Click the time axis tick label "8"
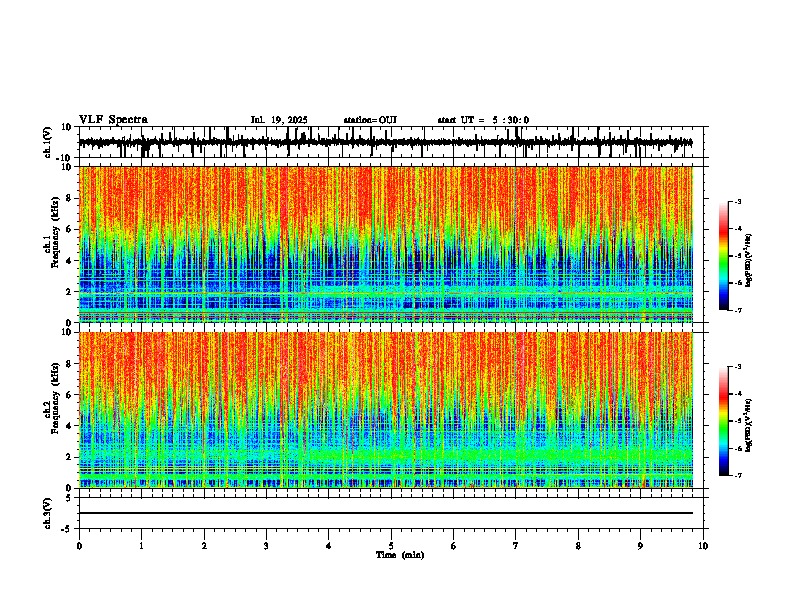Image resolution: width=792 pixels, height=612 pixels. pyautogui.click(x=578, y=546)
